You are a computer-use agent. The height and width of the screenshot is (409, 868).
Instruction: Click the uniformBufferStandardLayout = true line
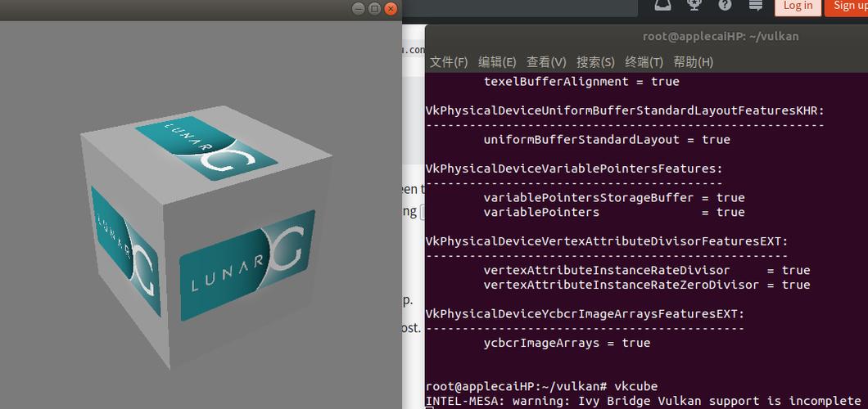coord(607,140)
